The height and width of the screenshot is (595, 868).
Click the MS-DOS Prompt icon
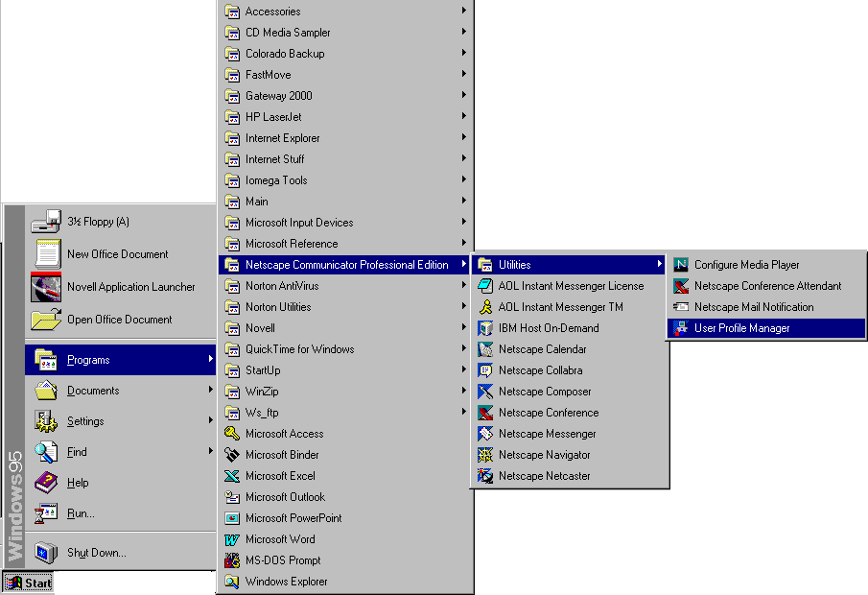pyautogui.click(x=231, y=560)
